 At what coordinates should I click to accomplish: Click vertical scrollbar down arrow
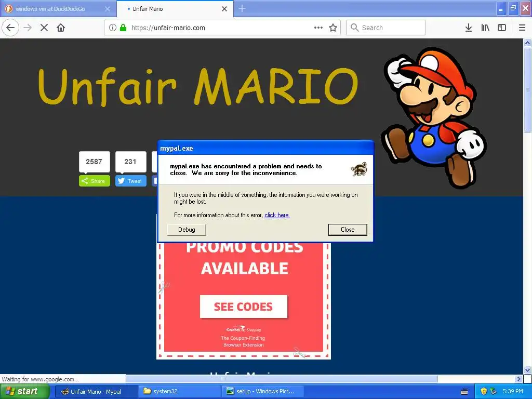click(x=527, y=370)
